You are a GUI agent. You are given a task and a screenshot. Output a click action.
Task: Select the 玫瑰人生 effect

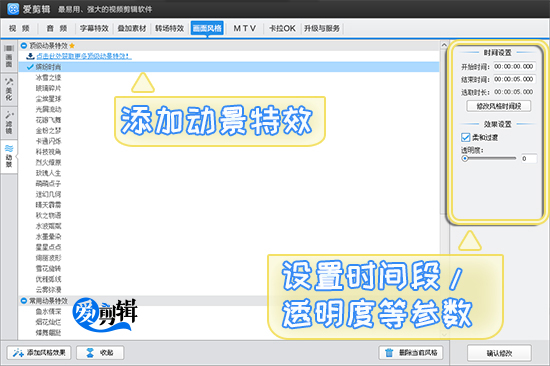48,173
